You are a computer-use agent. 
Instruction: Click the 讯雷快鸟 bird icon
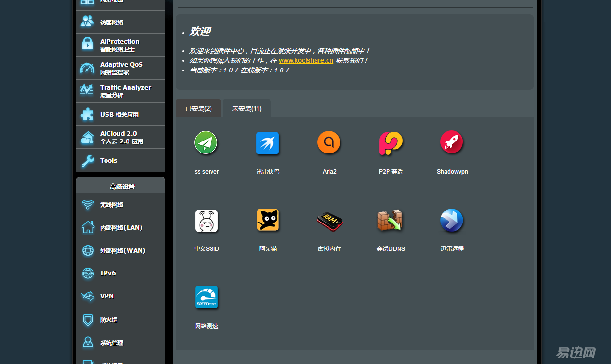(268, 143)
